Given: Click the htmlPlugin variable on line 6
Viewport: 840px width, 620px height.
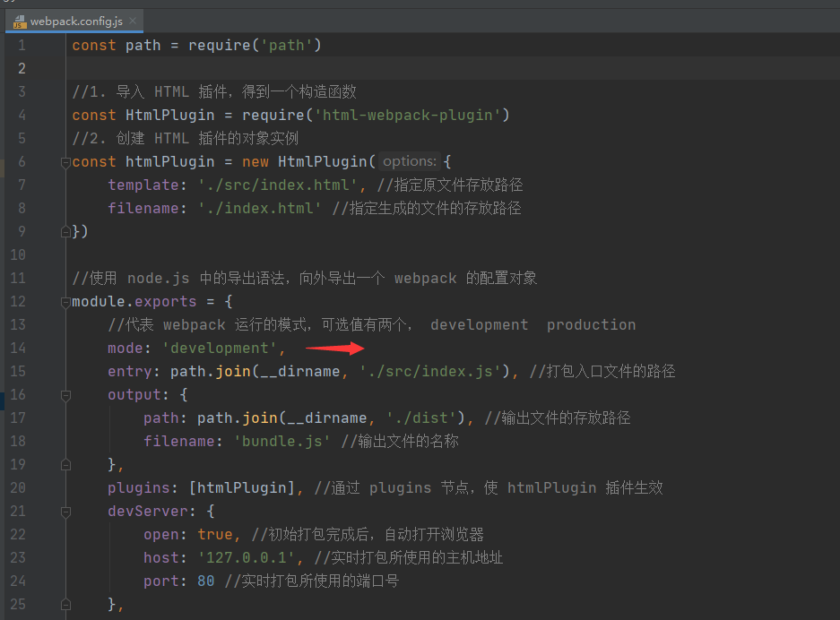Looking at the screenshot, I should [169, 161].
